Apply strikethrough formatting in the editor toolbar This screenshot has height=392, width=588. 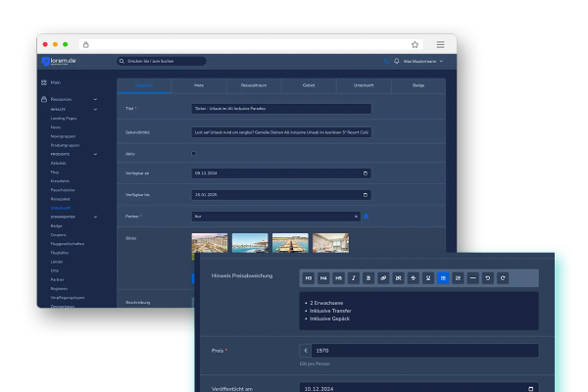pos(414,278)
